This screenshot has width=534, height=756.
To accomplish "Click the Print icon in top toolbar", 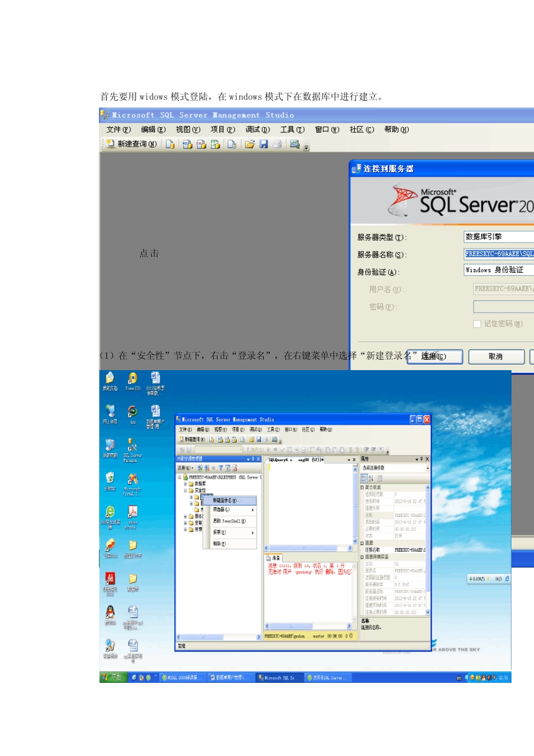I will tap(277, 145).
